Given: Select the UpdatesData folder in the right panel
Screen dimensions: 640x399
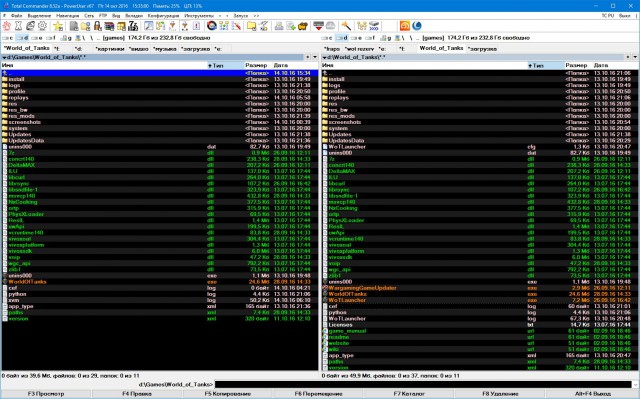Looking at the screenshot, I should 480,140.
